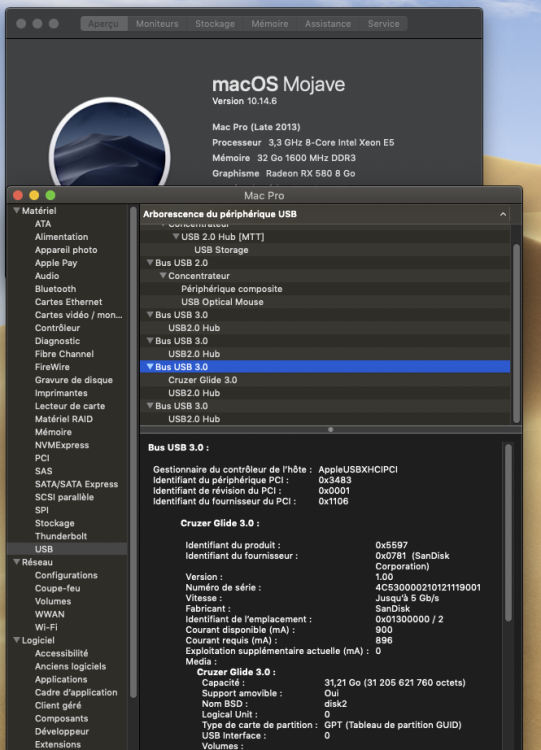This screenshot has height=750, width=541.
Task: Collapse the Matériel section triangle
Action: 17,210
